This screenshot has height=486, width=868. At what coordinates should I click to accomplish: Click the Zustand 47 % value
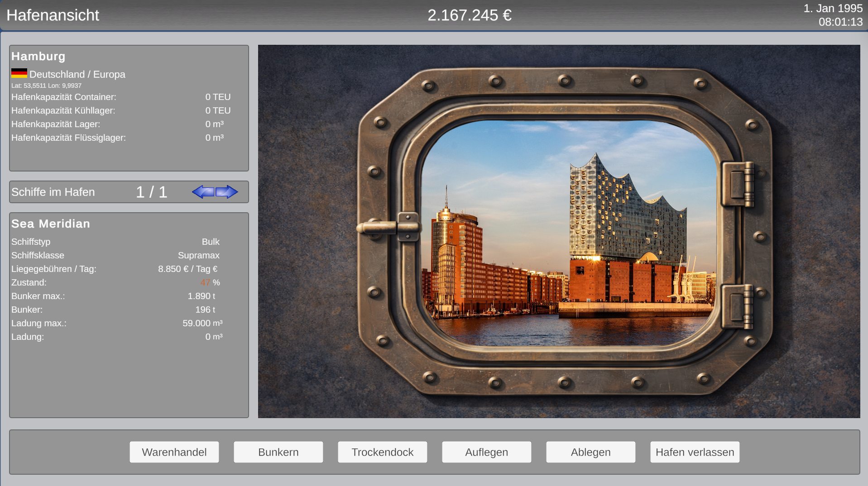(210, 282)
